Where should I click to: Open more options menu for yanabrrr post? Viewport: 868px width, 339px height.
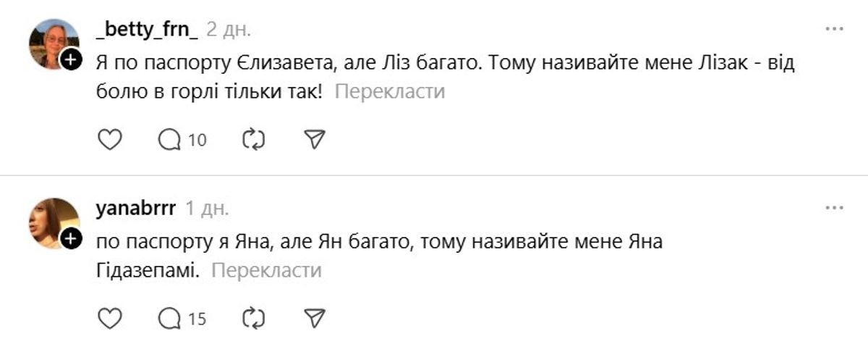pyautogui.click(x=835, y=208)
